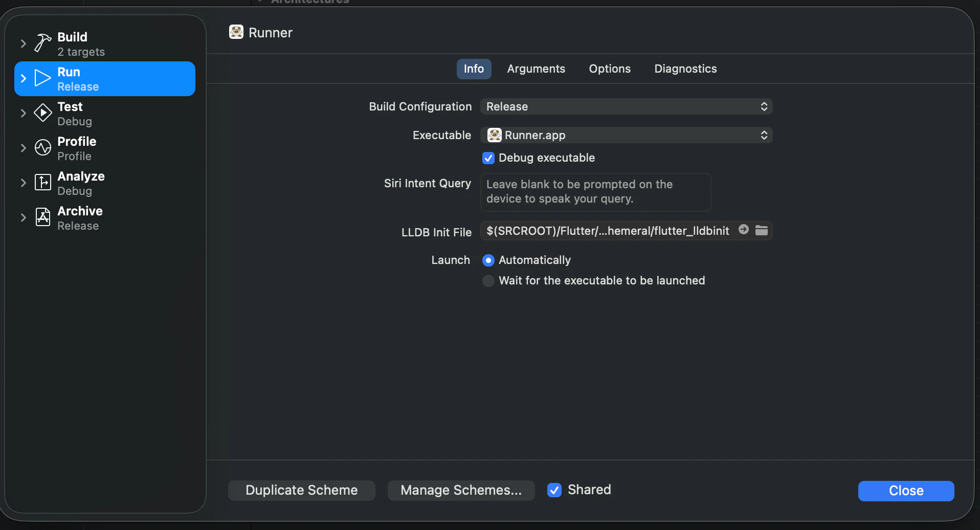Click the Runner scheme icon in header
980x530 pixels.
click(x=236, y=32)
